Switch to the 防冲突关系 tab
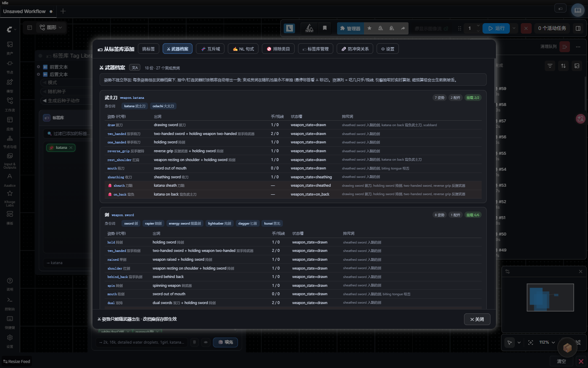The image size is (588, 368). pos(355,49)
